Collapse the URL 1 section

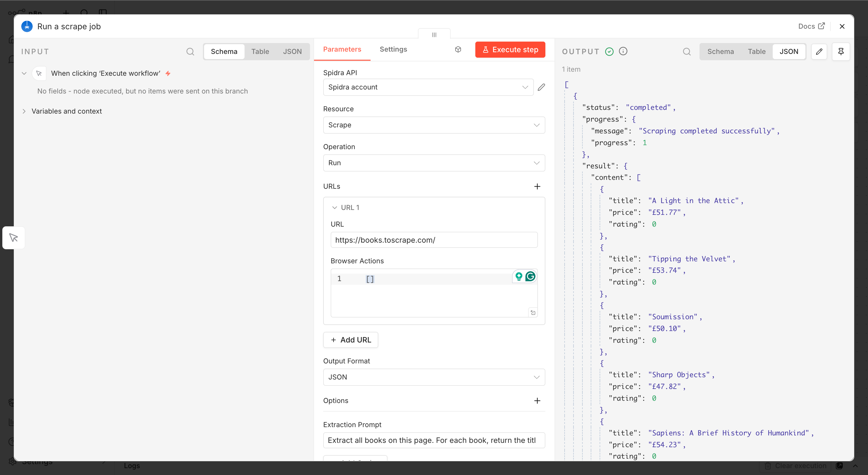click(334, 207)
